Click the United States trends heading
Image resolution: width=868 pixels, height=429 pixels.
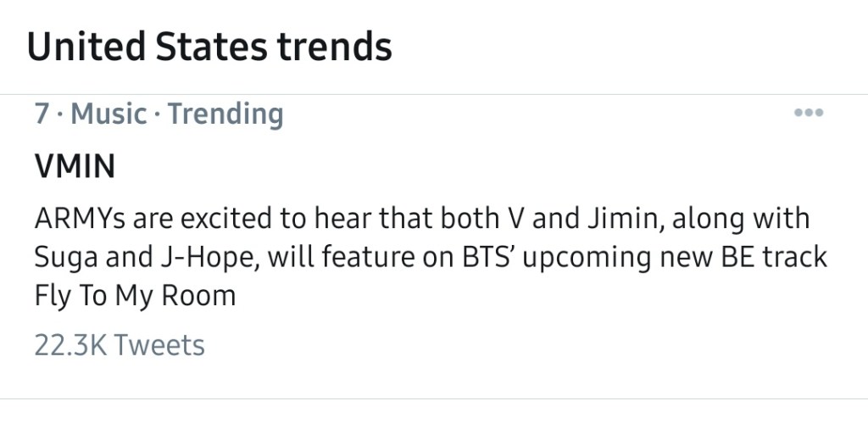[x=209, y=46]
